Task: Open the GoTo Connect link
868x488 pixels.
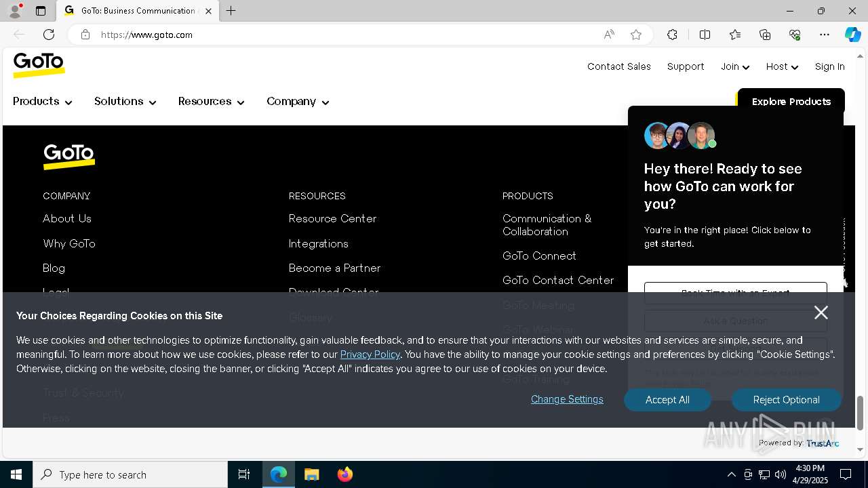Action: [x=539, y=256]
